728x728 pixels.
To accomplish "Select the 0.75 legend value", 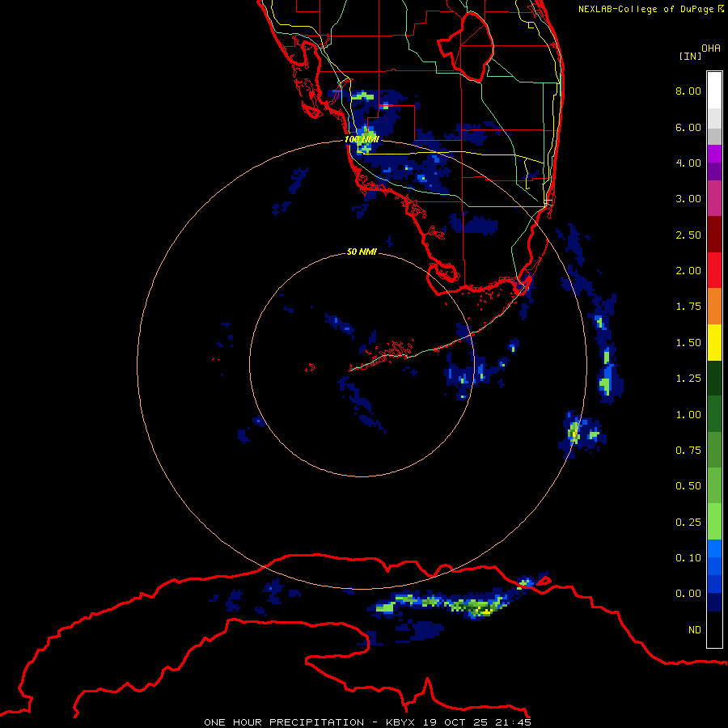I will coord(688,451).
